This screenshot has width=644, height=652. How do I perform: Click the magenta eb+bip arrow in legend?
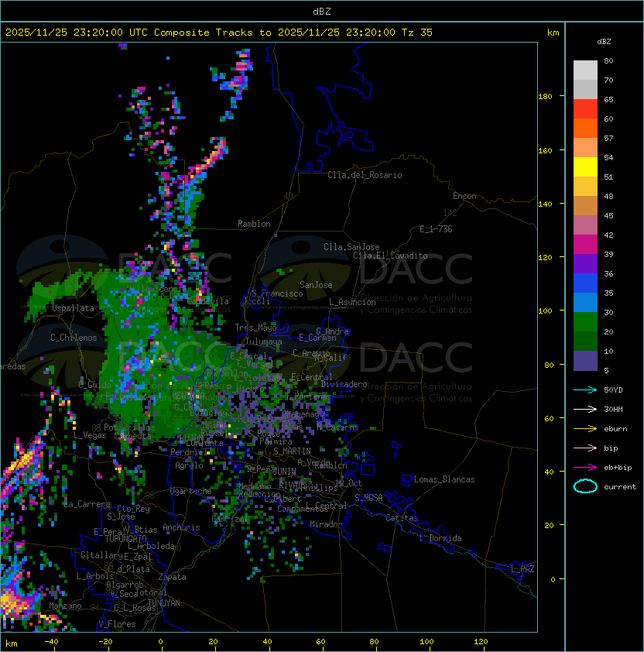[585, 468]
